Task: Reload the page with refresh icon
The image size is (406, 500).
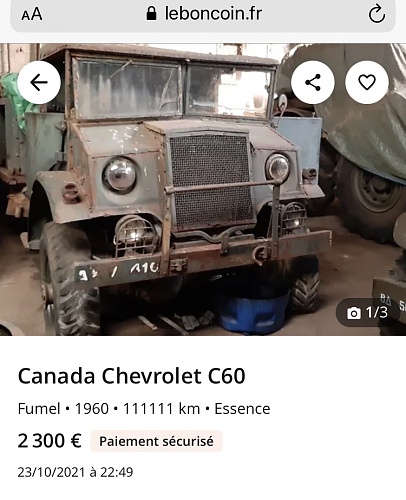Action: (377, 14)
